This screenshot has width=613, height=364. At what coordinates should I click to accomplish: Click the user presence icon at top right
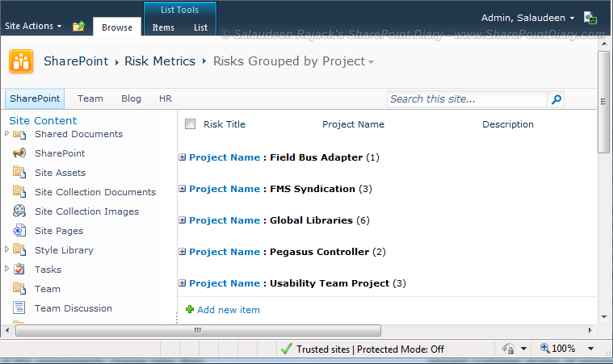(590, 18)
